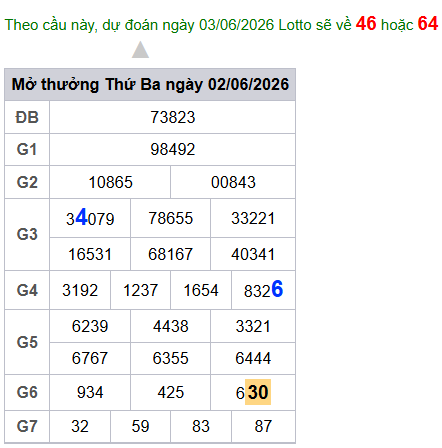Select G3 number 40341

click(x=253, y=254)
